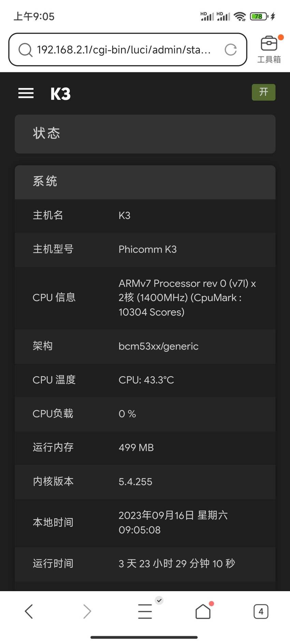The height and width of the screenshot is (644, 290).
Task: Select the 状态 section header
Action: point(145,134)
